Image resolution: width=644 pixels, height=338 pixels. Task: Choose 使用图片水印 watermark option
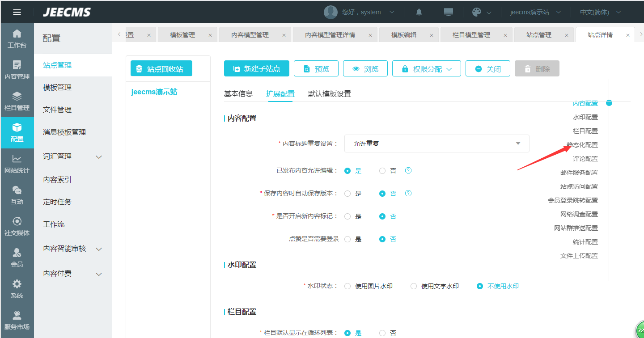347,286
